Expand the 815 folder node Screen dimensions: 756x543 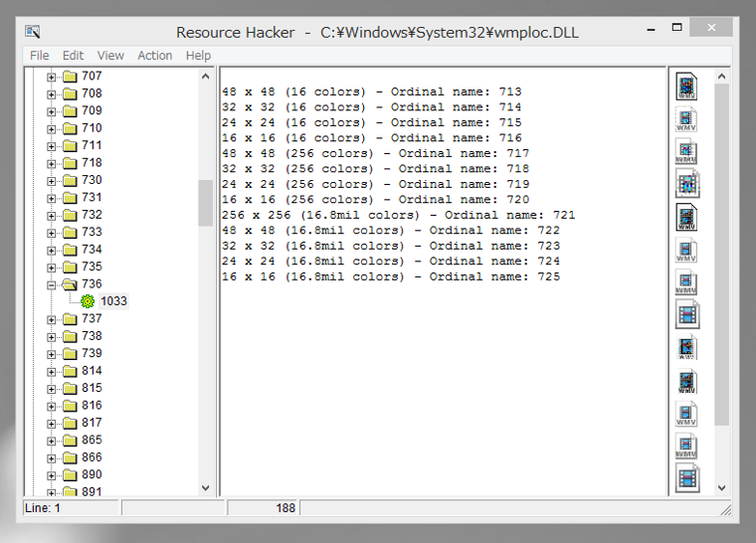pyautogui.click(x=51, y=389)
